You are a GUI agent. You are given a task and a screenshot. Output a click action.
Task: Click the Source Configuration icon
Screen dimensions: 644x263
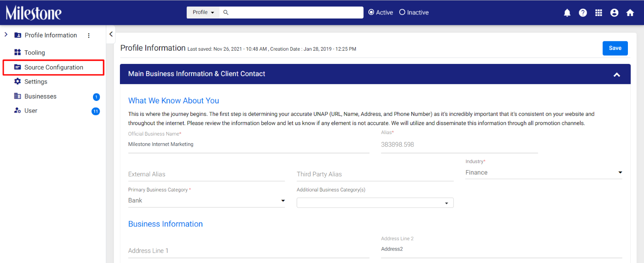pyautogui.click(x=17, y=67)
